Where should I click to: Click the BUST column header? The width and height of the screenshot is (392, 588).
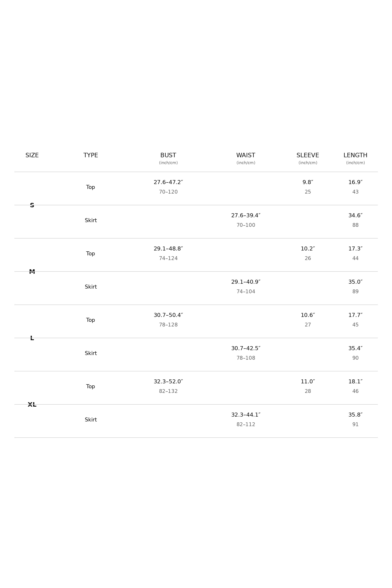point(168,155)
